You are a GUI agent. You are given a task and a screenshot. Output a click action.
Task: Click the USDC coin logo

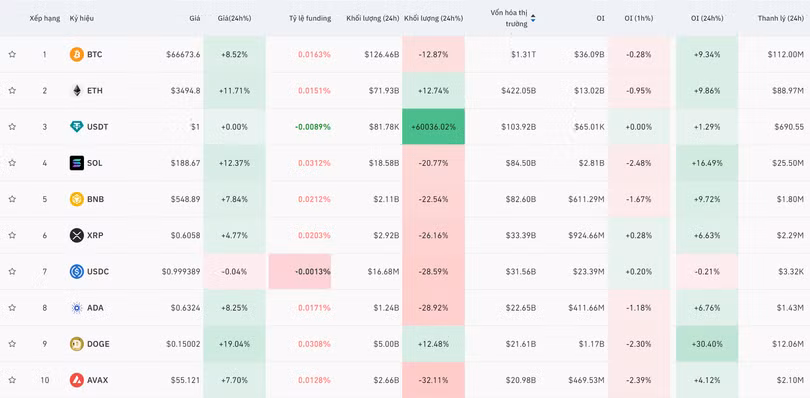pyautogui.click(x=76, y=271)
